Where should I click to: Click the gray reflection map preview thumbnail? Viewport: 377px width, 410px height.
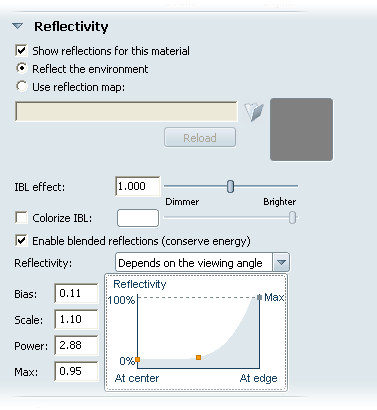coord(301,130)
